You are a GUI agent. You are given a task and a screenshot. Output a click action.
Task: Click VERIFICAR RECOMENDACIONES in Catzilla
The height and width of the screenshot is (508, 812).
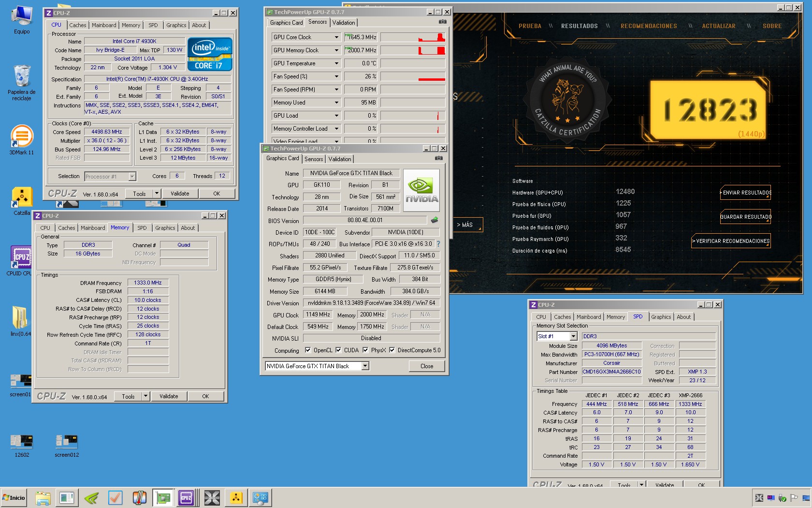(x=731, y=241)
